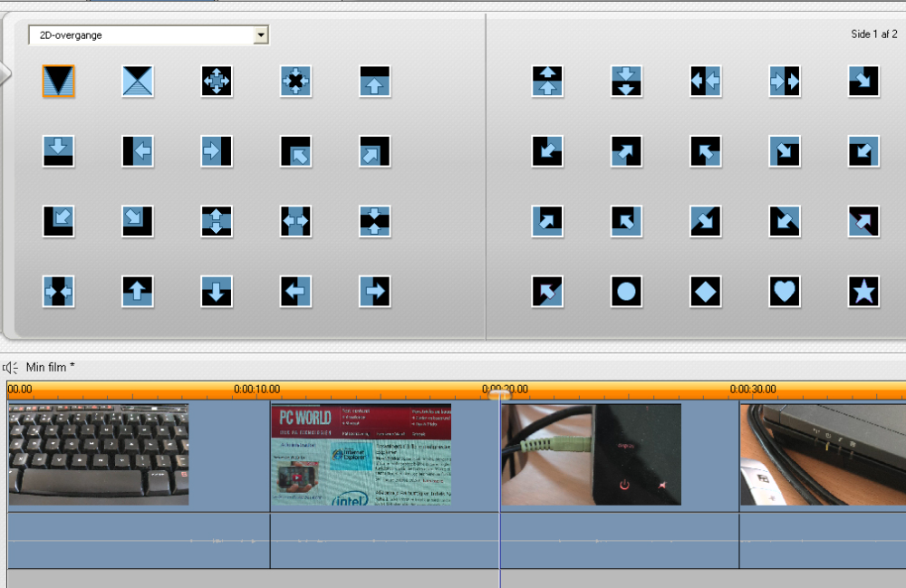Select the hourglass-shaped triangles transition
The width and height of the screenshot is (906, 588).
(x=138, y=82)
